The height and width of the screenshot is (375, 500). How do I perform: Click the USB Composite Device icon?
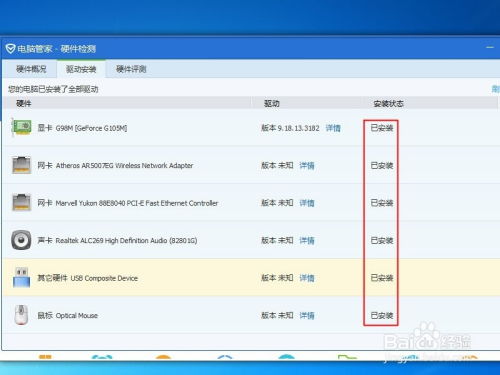tap(21, 277)
